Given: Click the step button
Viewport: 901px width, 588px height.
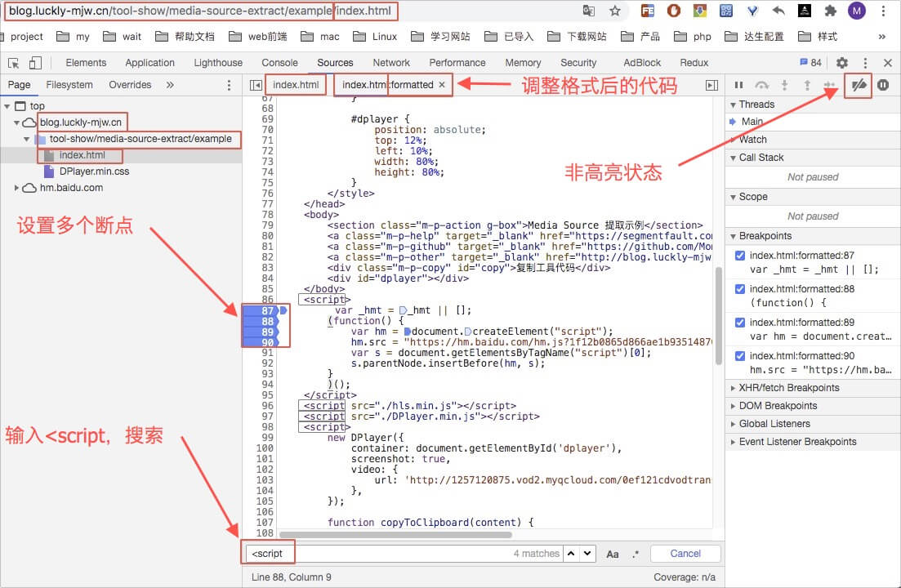Looking at the screenshot, I should (x=830, y=85).
